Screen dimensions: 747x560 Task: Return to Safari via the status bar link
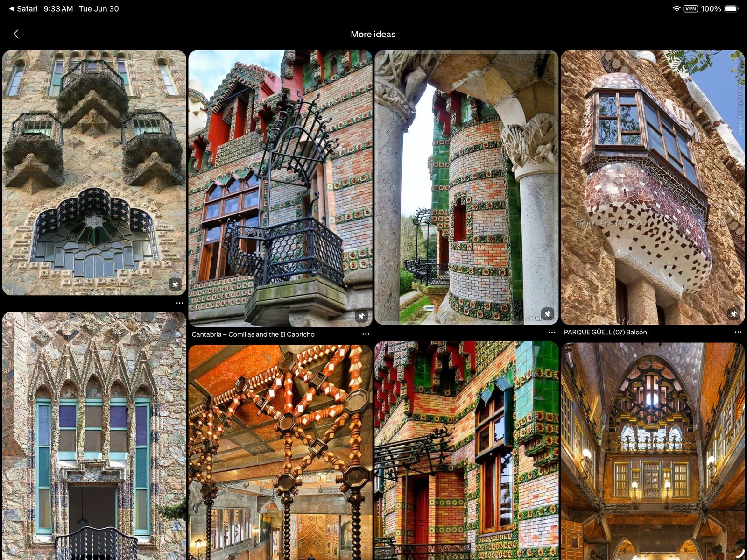point(23,9)
